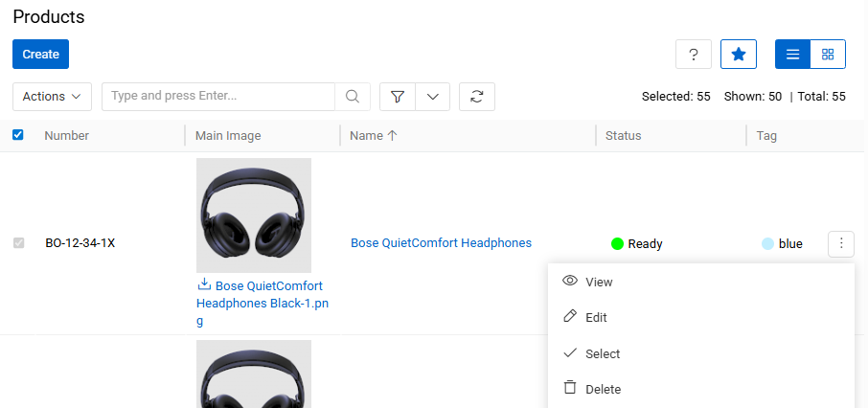Click the magnifier search icon
This screenshot has height=408, width=868.
click(x=353, y=97)
